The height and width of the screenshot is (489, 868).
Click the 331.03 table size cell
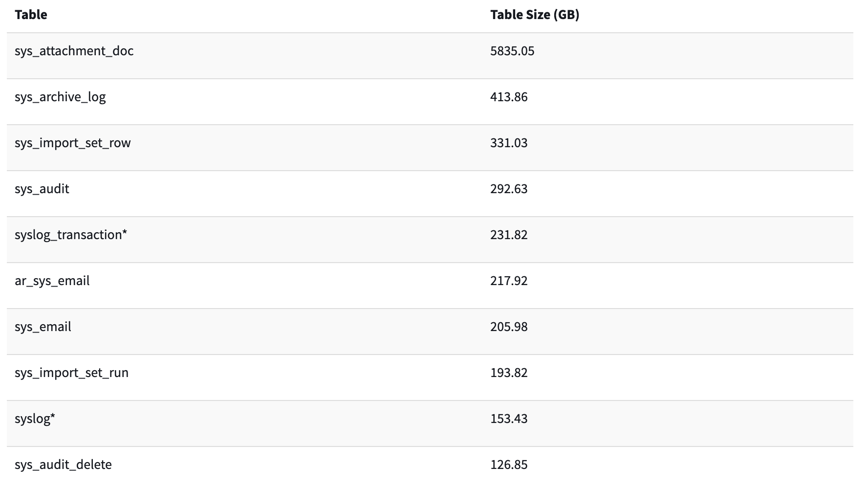pos(508,143)
